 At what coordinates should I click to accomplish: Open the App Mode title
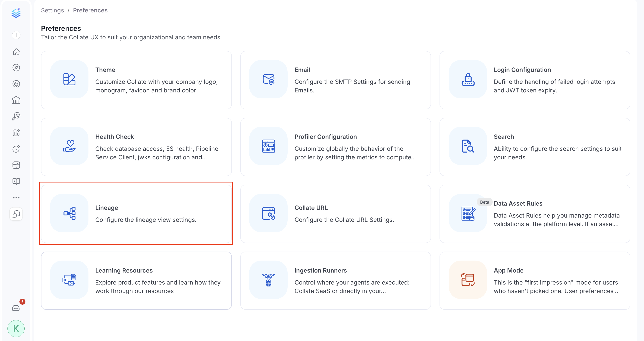[x=509, y=270]
